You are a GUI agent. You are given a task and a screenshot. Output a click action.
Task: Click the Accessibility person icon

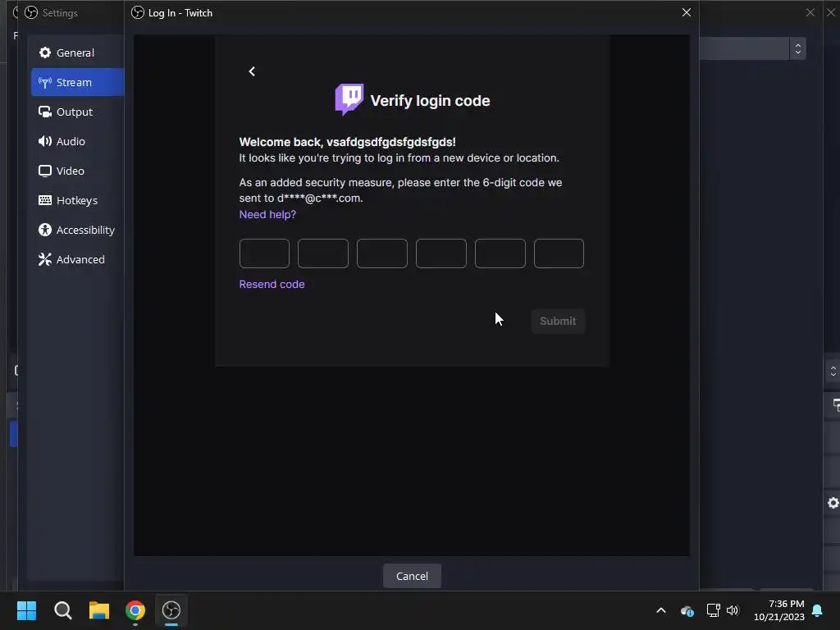tap(45, 230)
